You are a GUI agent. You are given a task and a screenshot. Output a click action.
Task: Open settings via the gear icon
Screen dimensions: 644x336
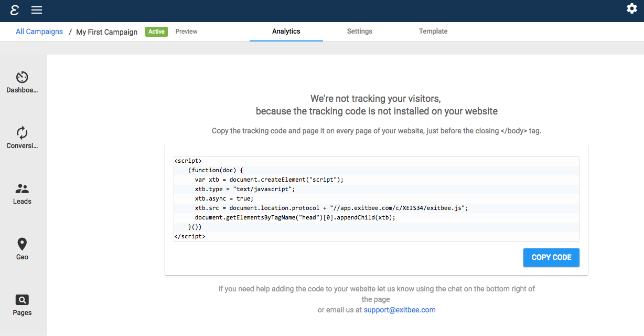tap(632, 8)
